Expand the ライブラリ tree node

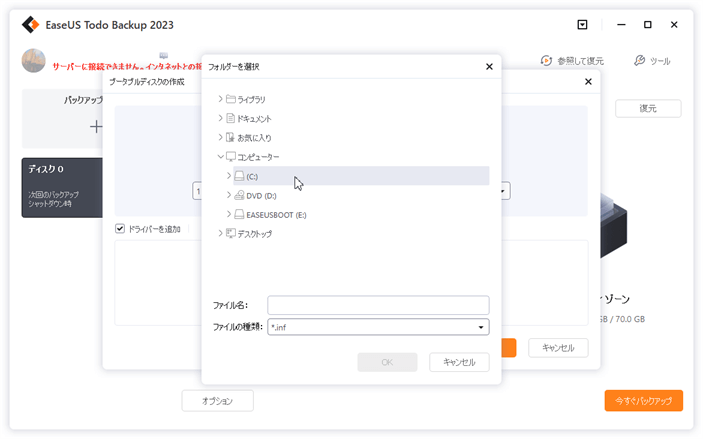[x=220, y=99]
